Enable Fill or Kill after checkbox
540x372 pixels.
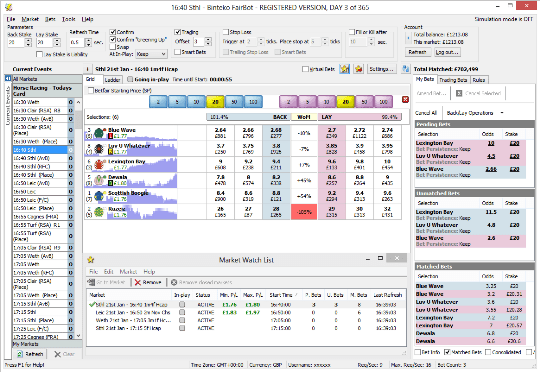352,32
